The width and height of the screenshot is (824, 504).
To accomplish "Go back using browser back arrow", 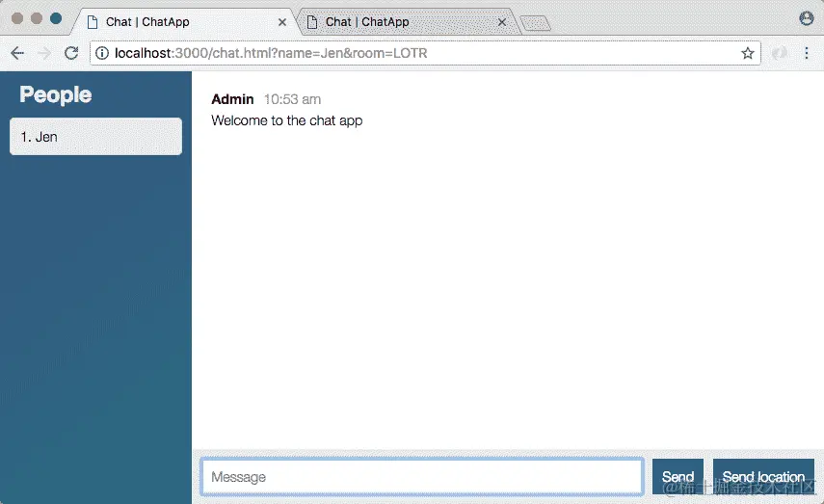I will coord(17,53).
